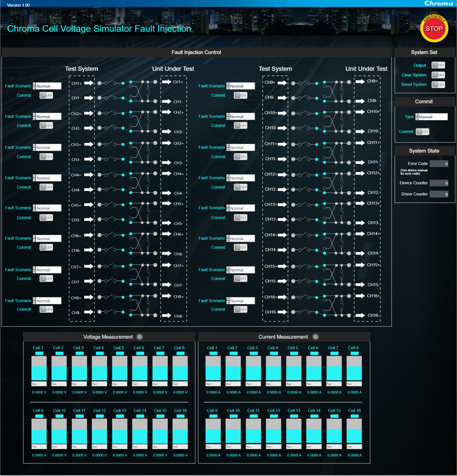The image size is (457, 476).
Task: Open Fault Scenario dropdown for CH12
Action: pyautogui.click(x=241, y=178)
